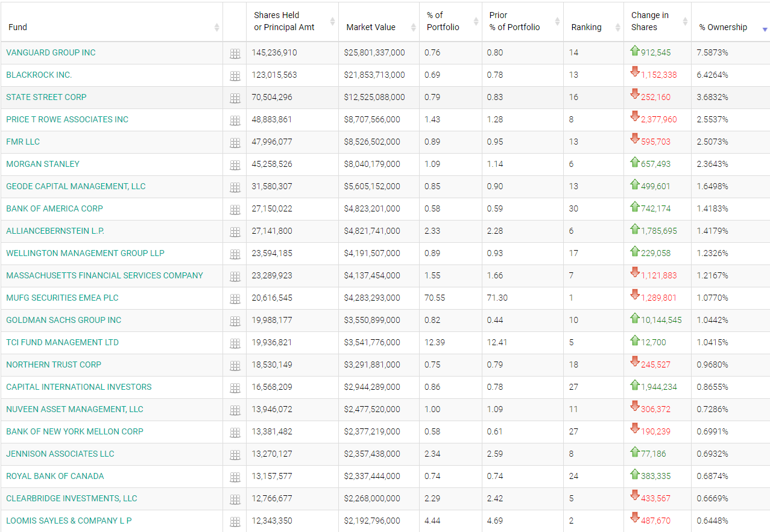Open grid icon in Geode Capital row
Screen dimensions: 770x532
point(235,187)
